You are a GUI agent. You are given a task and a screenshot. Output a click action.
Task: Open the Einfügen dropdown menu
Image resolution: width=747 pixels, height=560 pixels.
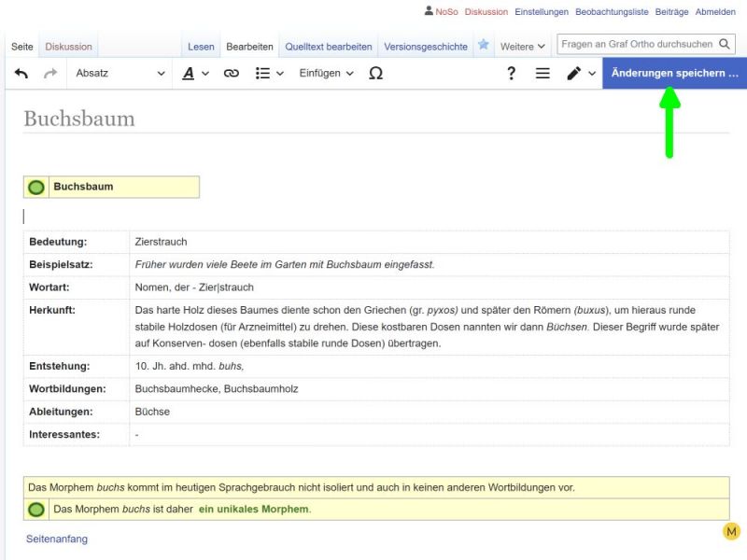point(322,73)
